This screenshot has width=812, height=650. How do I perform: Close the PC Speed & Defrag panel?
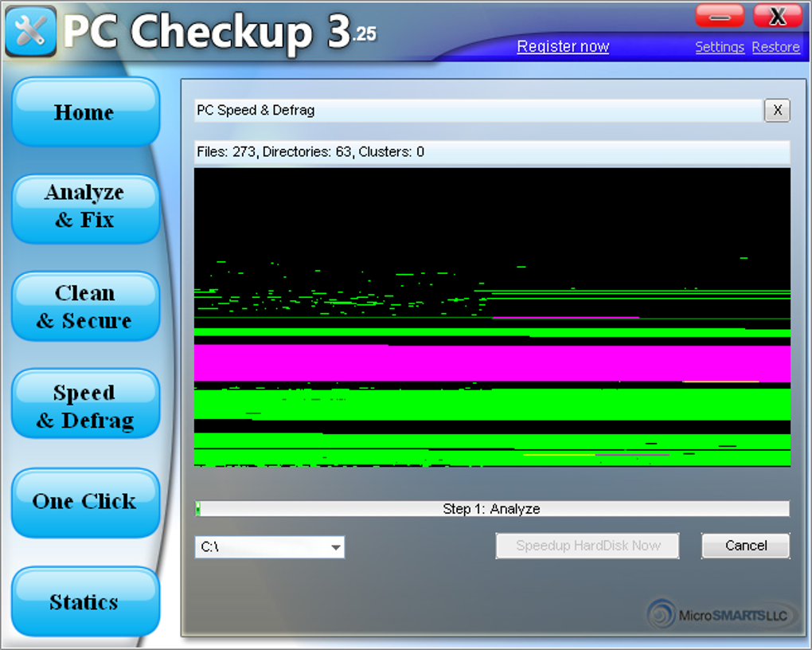[777, 111]
